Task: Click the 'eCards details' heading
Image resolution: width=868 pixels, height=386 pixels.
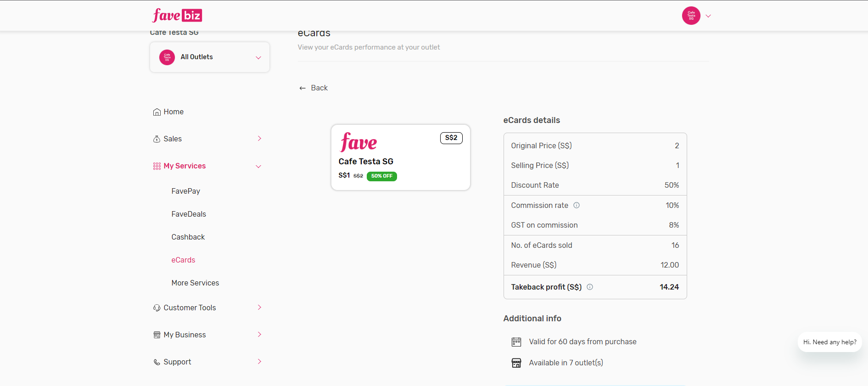Action: tap(532, 120)
